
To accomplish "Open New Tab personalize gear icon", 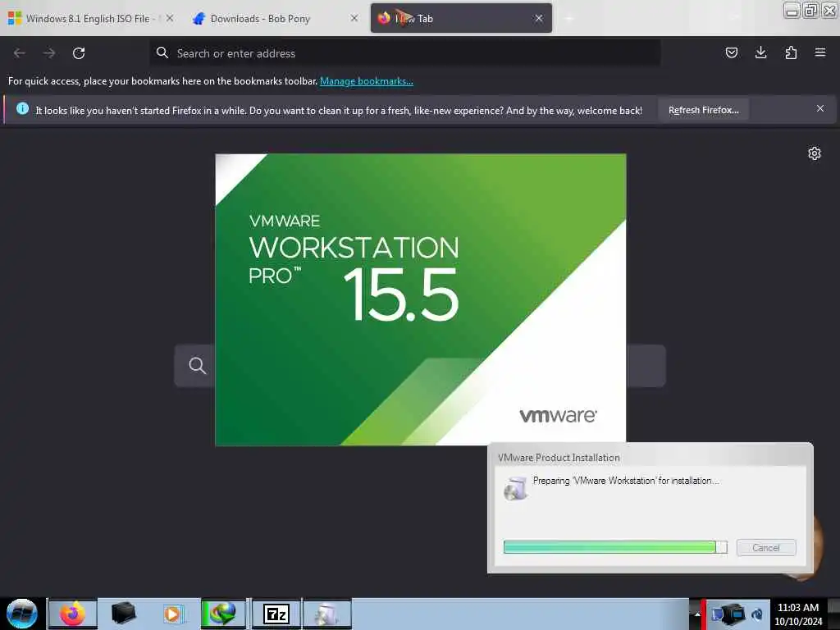I will click(815, 153).
